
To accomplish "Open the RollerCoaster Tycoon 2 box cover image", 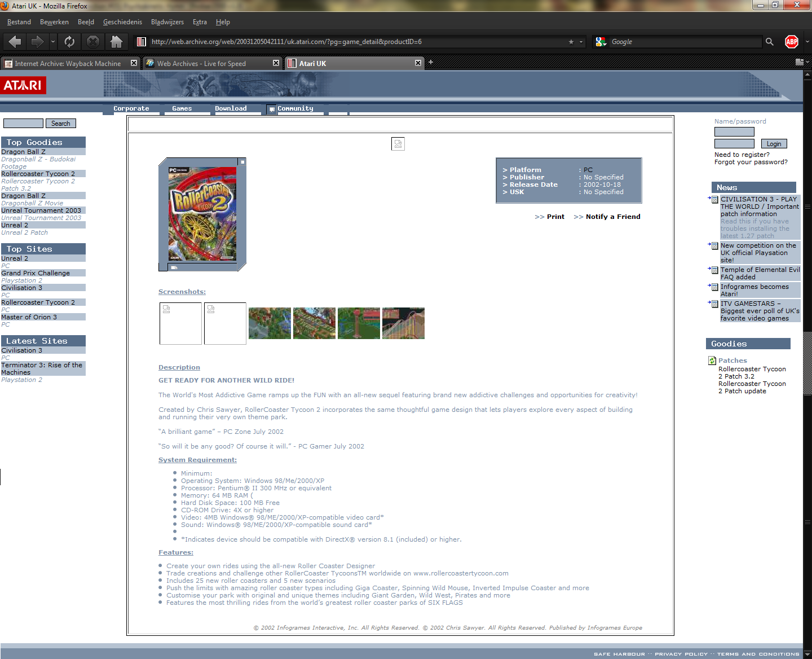I will 202,214.
